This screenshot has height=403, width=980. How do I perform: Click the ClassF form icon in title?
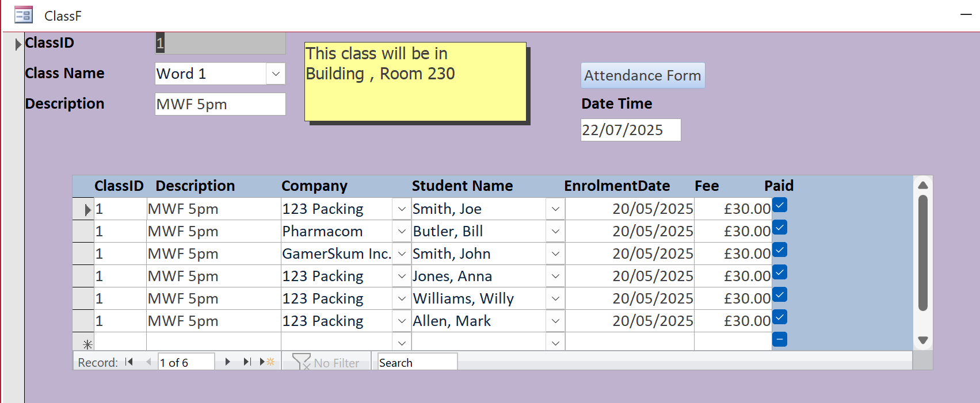(24, 15)
